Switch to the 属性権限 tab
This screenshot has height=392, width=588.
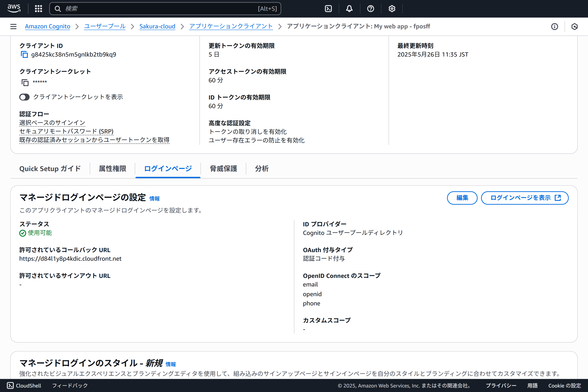tap(112, 169)
